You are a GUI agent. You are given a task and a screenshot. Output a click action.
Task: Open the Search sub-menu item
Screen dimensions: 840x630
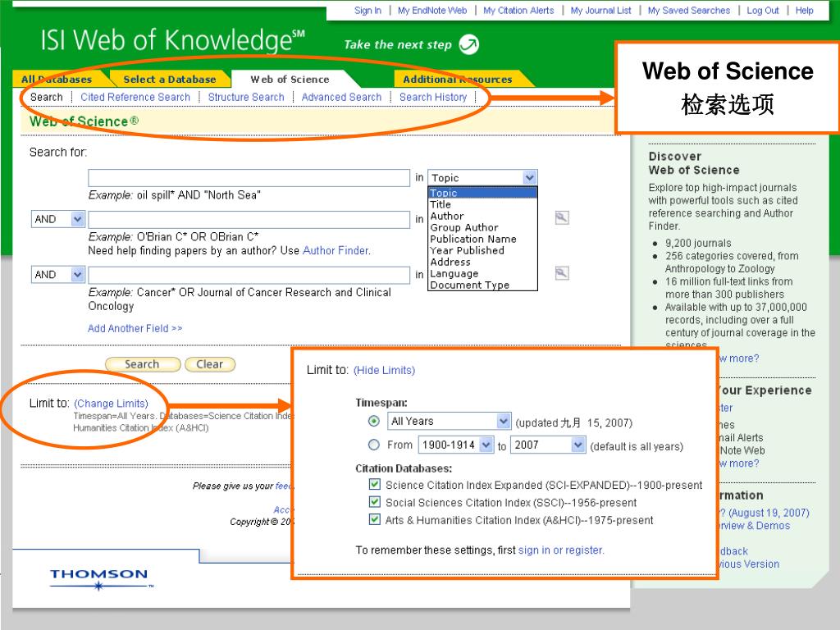pos(46,97)
